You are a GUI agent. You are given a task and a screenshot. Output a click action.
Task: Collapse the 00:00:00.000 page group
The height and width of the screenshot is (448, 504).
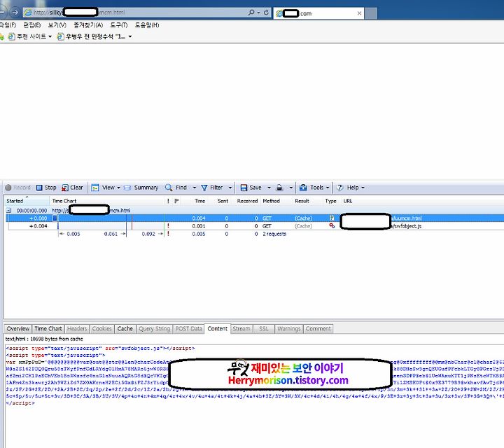[8, 211]
